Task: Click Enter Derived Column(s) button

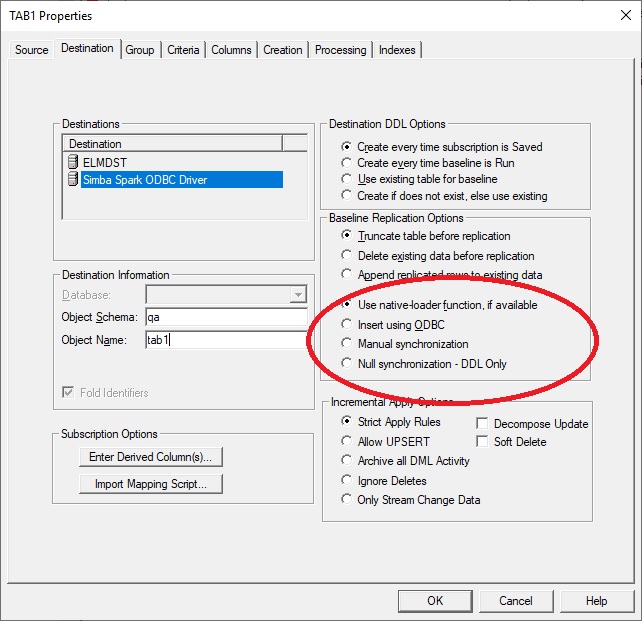Action: [x=150, y=457]
